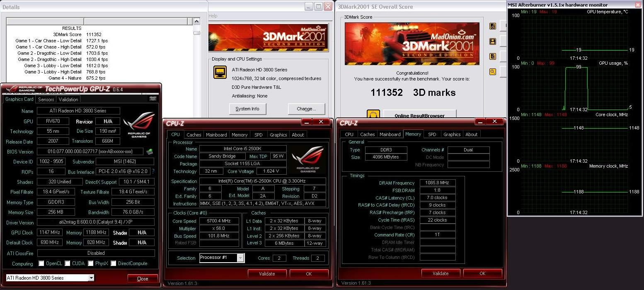Viewport: 644px width, 290px height.
Task: Click the CAS# Latency 7.0 clocks value
Action: coord(438,197)
